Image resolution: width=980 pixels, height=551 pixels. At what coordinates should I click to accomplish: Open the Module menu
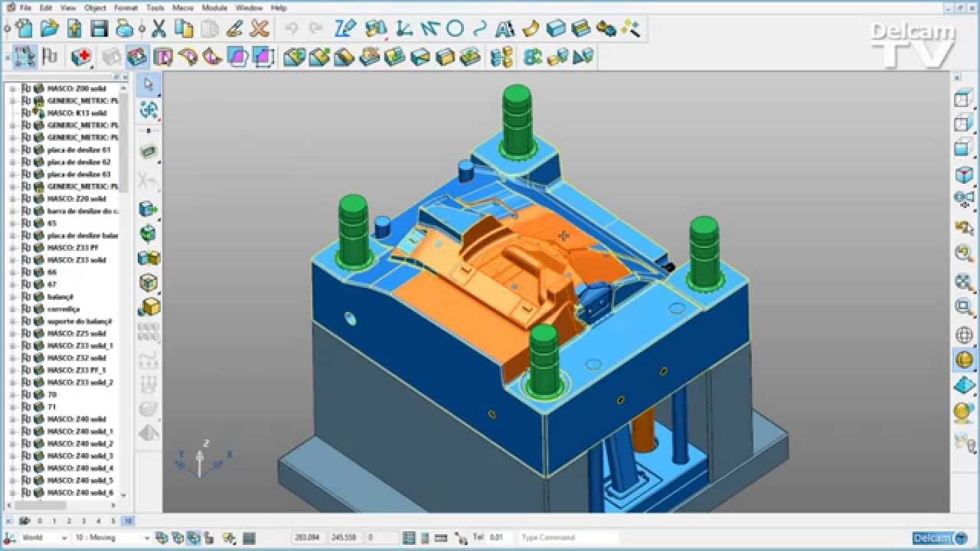pyautogui.click(x=214, y=8)
